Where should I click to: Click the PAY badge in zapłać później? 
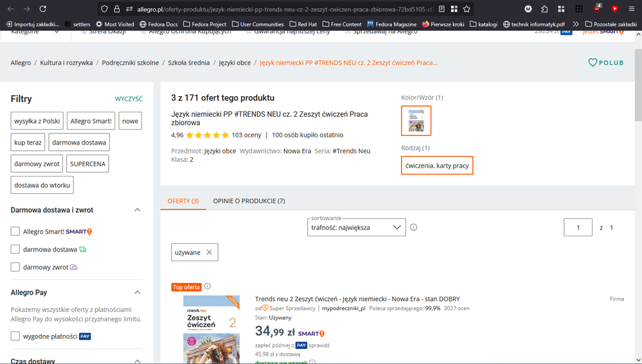tap(301, 345)
